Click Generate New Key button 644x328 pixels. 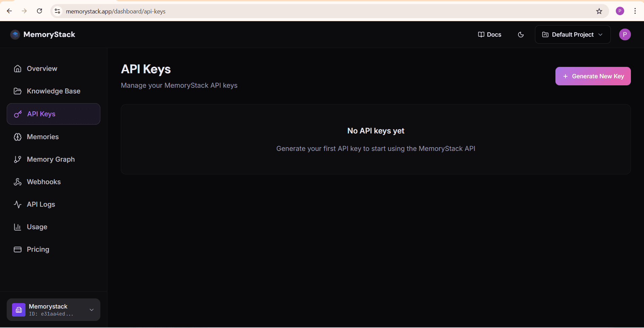pos(593,76)
